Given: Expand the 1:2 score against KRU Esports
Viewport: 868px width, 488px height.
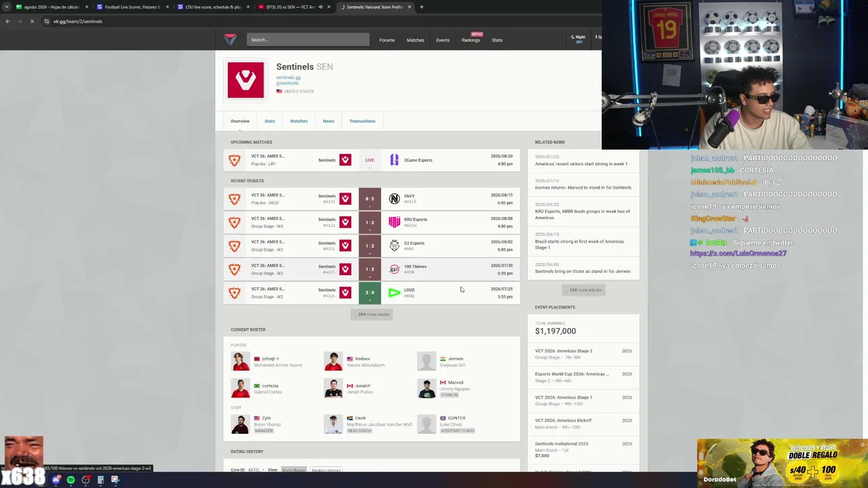Looking at the screenshot, I should tap(370, 222).
